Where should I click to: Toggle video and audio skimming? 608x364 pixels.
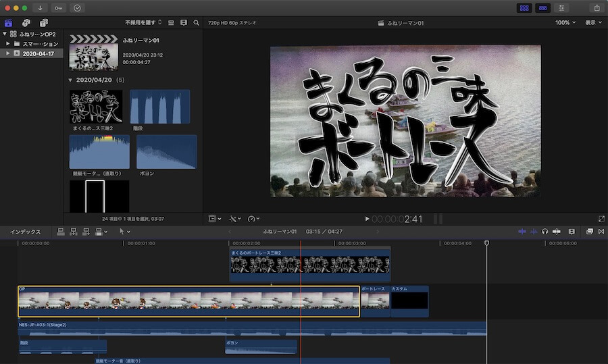point(522,232)
